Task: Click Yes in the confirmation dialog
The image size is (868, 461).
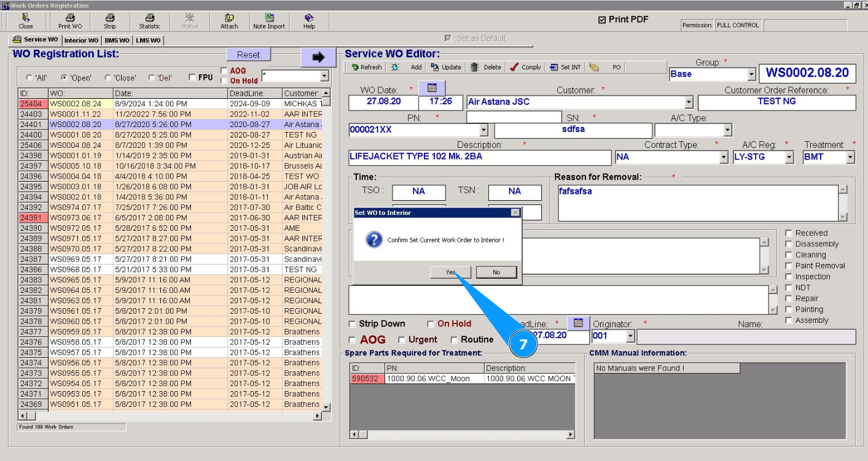Action: tap(450, 273)
